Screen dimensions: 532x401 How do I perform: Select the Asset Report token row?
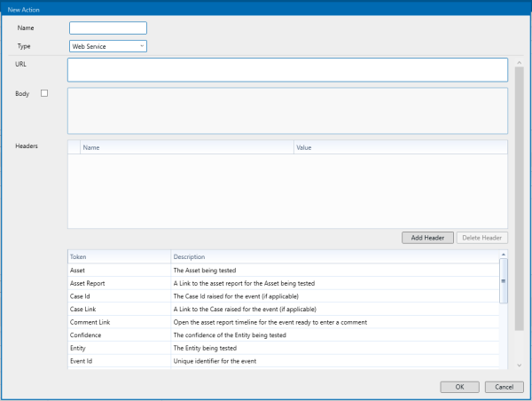click(x=119, y=283)
